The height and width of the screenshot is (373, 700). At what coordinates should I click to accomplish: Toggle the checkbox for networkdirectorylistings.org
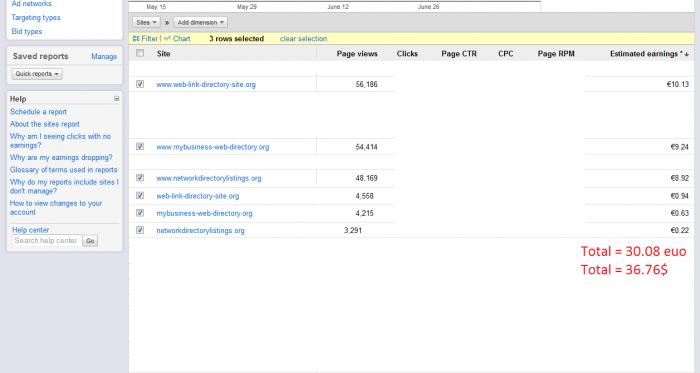[x=140, y=230]
